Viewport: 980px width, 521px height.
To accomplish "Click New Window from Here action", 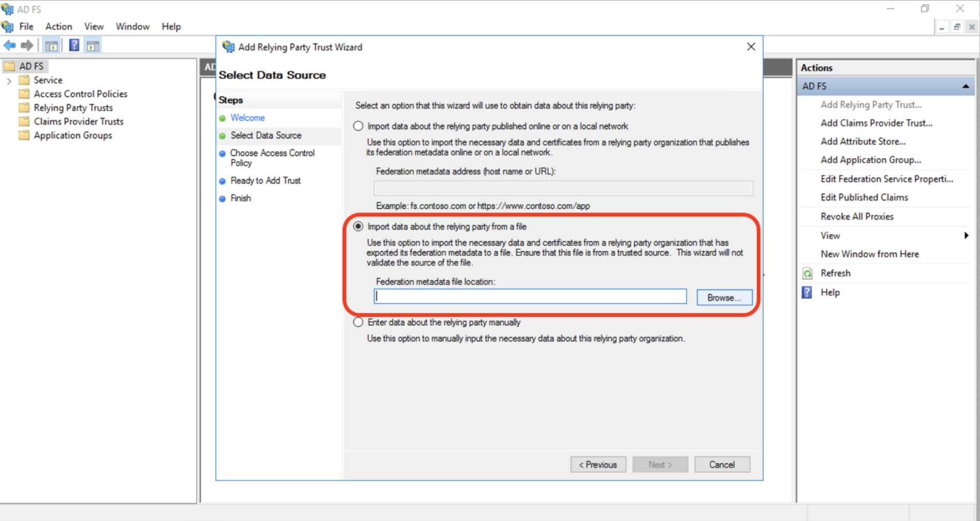I will [x=870, y=254].
